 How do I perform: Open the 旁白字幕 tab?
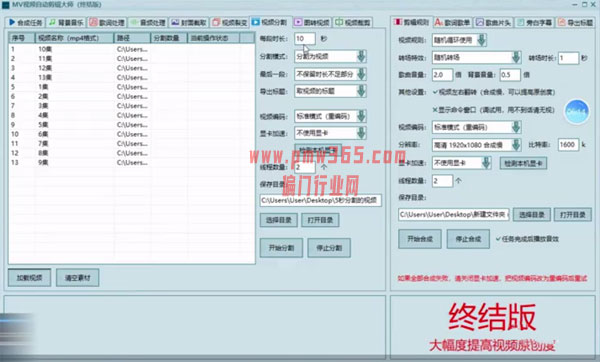[535, 23]
